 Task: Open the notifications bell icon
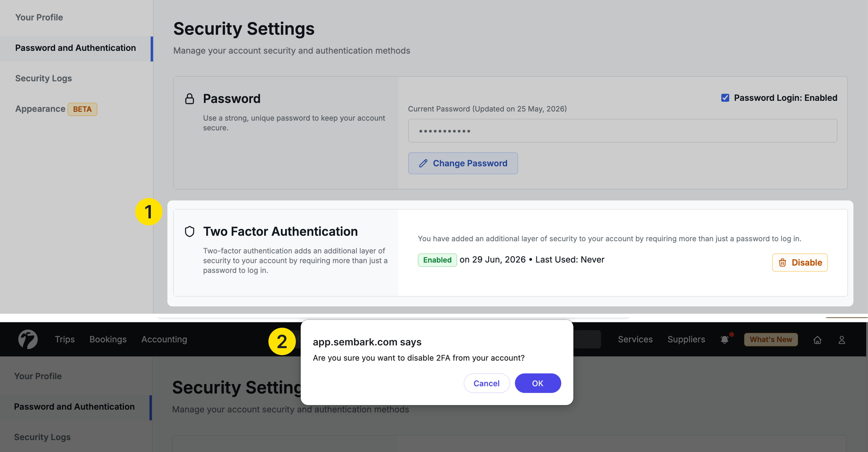pyautogui.click(x=725, y=339)
